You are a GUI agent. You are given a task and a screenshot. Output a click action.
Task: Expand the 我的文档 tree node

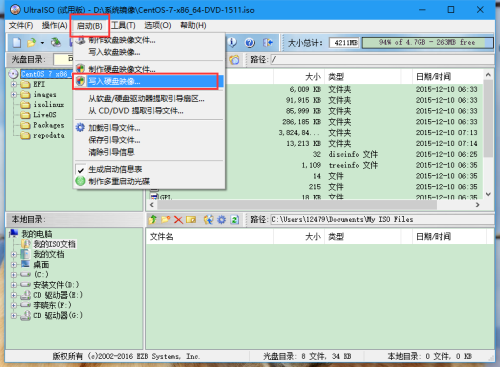coord(14,255)
